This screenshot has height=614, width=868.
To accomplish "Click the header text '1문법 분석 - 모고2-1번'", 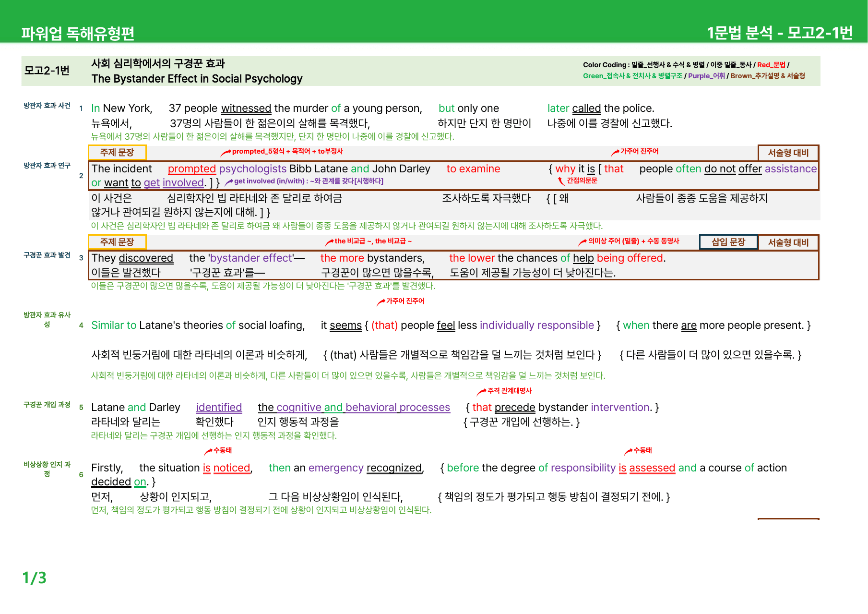I will (779, 33).
